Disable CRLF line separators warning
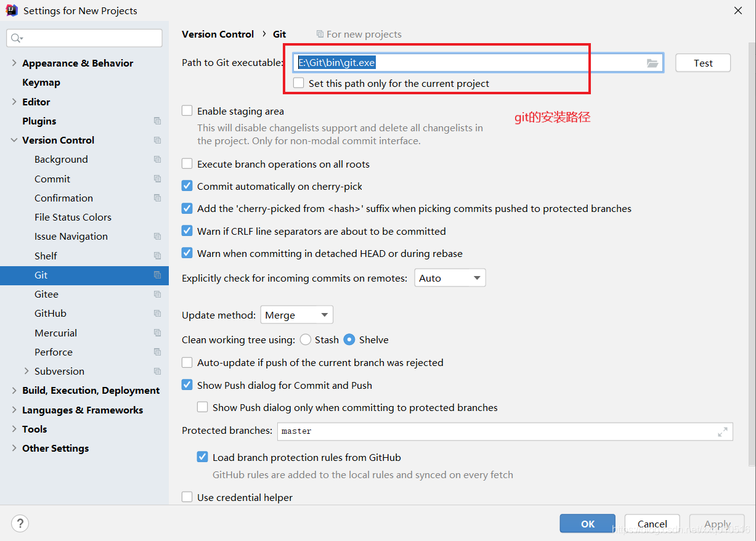This screenshot has height=541, width=756. (187, 231)
